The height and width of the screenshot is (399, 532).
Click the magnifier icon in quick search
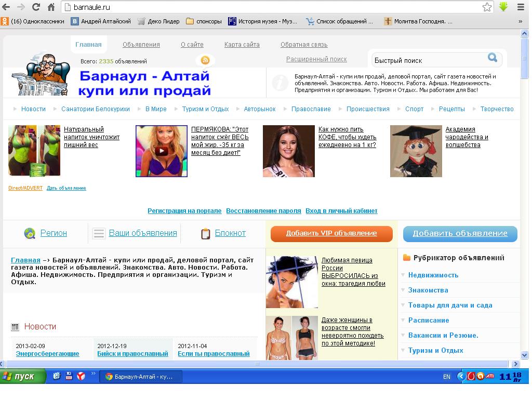click(492, 58)
